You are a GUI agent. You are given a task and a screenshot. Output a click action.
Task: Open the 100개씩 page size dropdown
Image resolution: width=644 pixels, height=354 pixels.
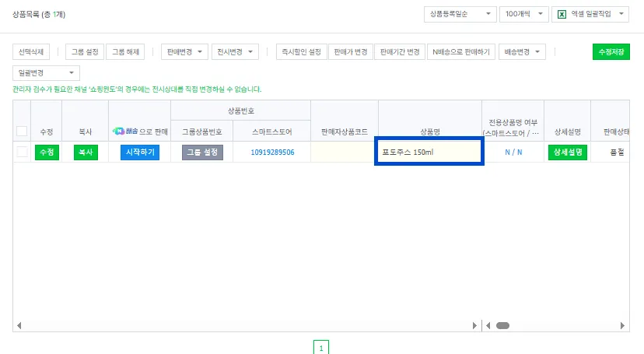(523, 14)
